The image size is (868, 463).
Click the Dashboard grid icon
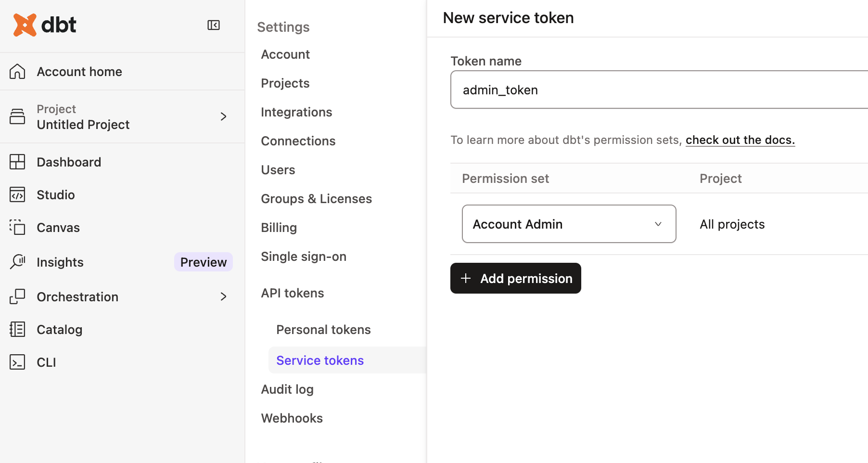click(x=17, y=162)
